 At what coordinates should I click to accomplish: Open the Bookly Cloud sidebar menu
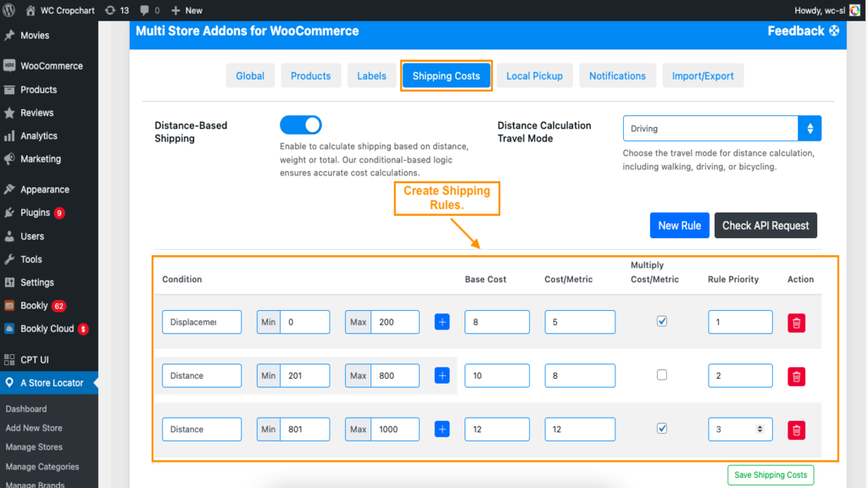tap(49, 330)
